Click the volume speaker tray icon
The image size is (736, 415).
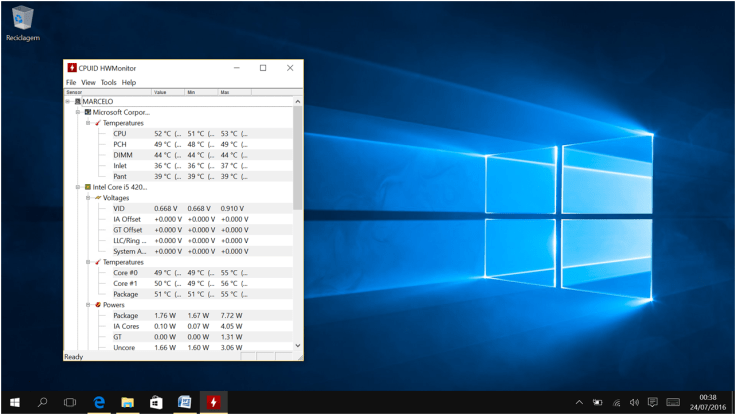tap(634, 402)
